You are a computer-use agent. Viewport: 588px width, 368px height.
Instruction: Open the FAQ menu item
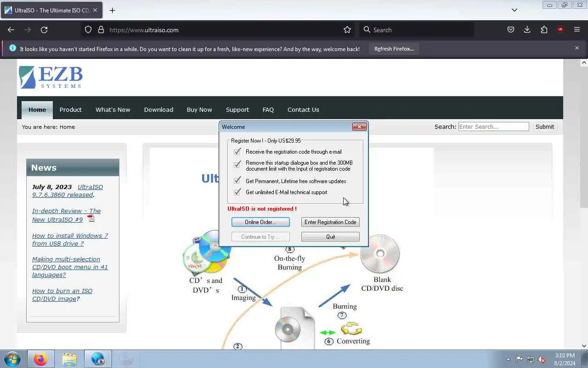268,109
